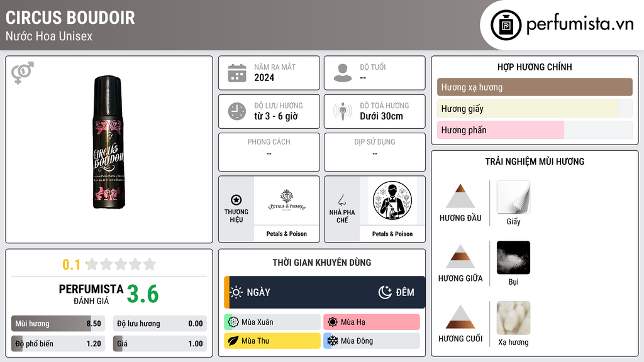Viewport: 644px width, 362px height.
Task: Click the 0.1 user rating number
Action: [72, 265]
